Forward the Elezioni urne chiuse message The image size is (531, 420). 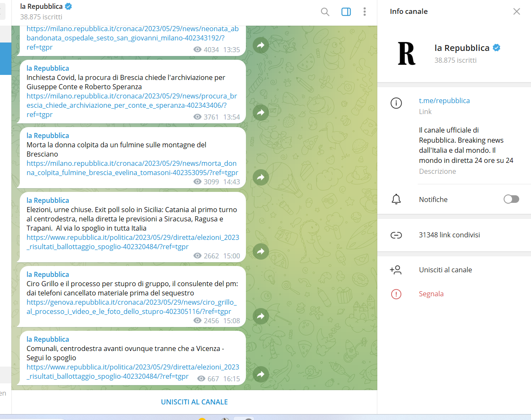tap(261, 251)
